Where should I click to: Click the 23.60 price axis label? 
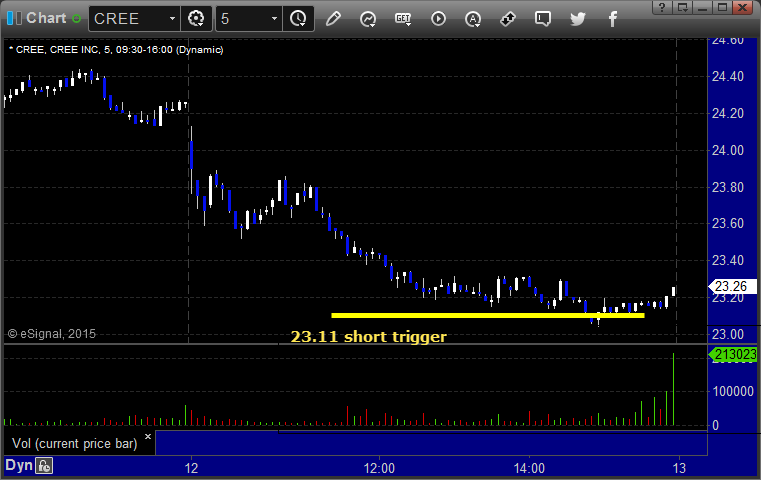pos(728,223)
